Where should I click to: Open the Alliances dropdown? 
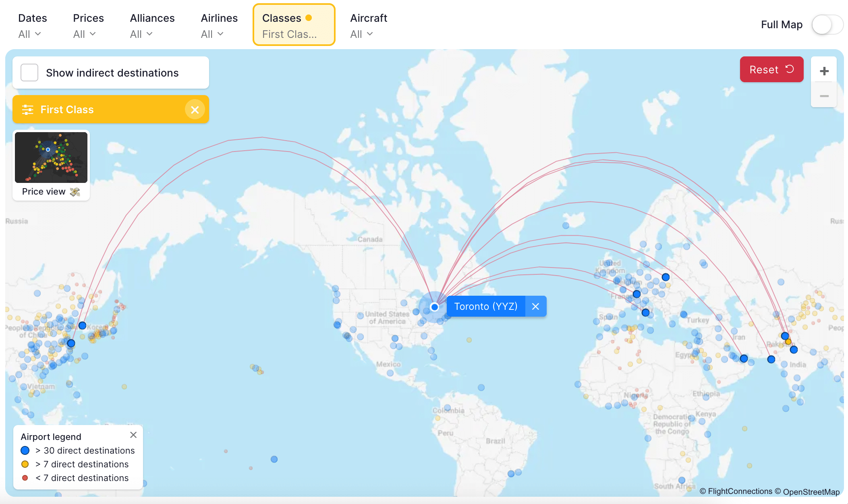click(142, 26)
